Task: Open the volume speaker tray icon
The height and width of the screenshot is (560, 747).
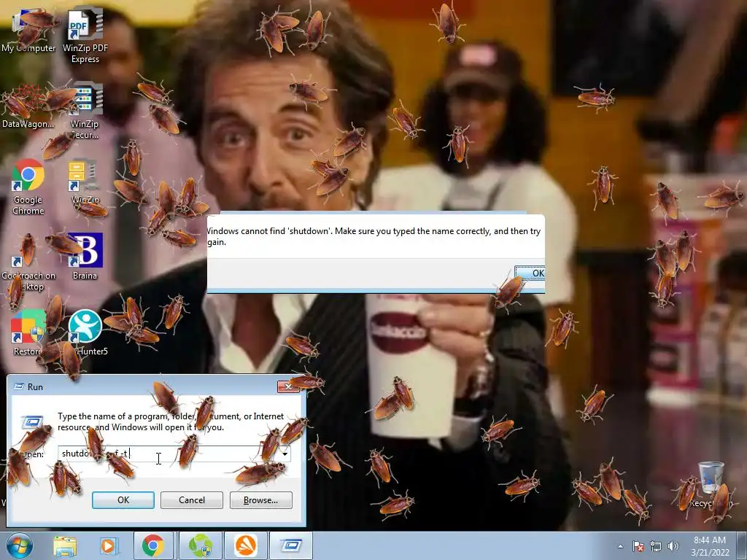Action: (673, 546)
